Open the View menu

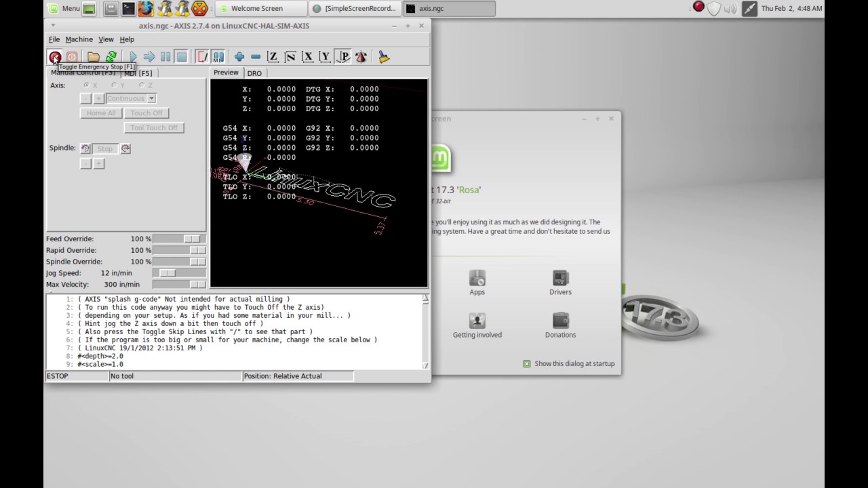[106, 39]
